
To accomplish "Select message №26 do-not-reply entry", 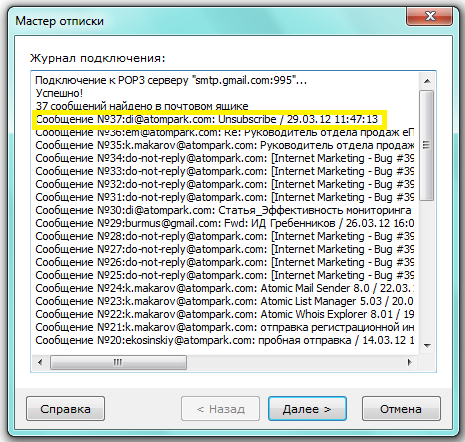I will pyautogui.click(x=225, y=262).
